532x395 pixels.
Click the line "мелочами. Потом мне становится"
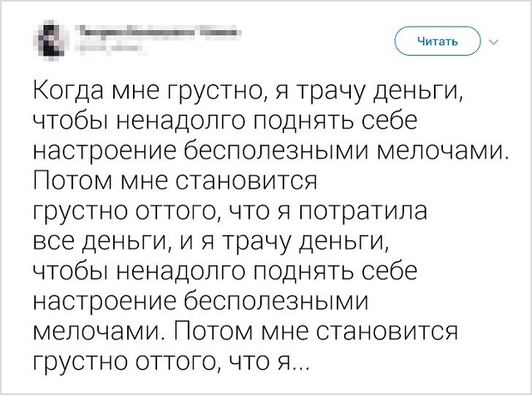click(x=246, y=332)
